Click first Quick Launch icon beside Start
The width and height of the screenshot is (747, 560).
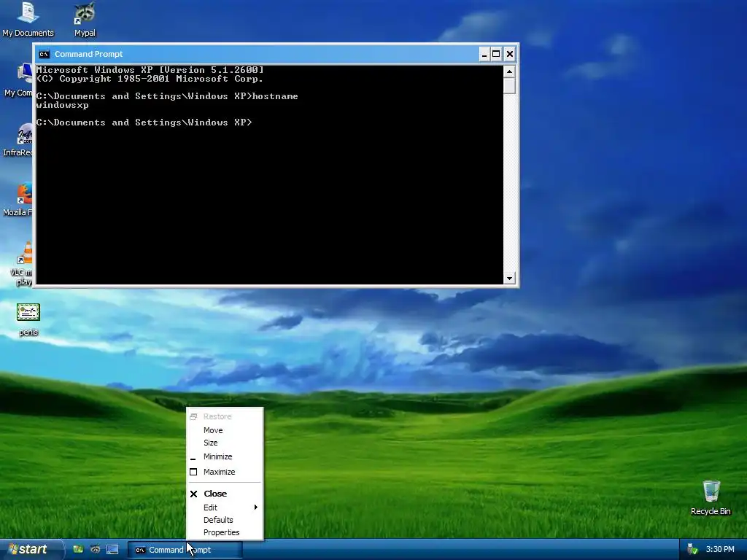click(78, 550)
